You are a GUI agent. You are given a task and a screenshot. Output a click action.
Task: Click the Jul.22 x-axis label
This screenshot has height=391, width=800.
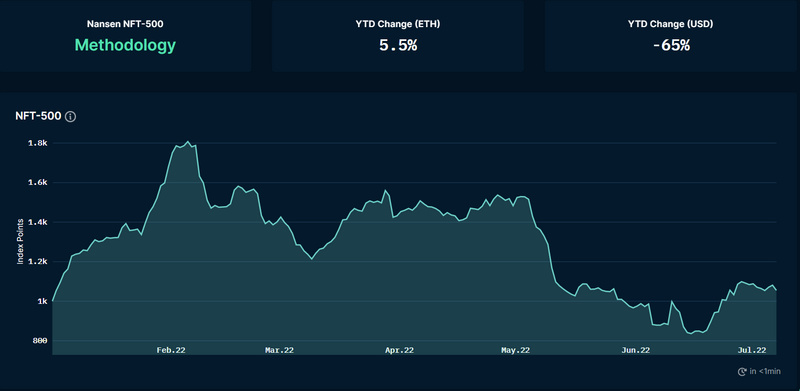pos(752,350)
